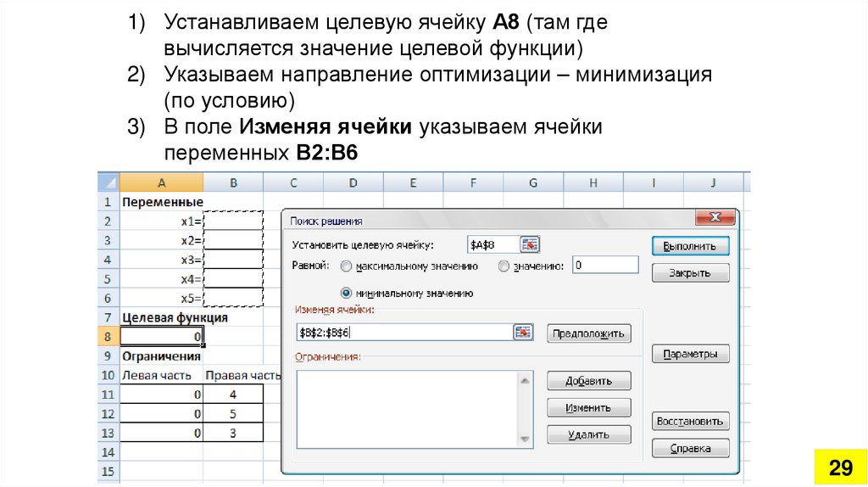This screenshot has height=487, width=868.
Task: Click cell A13 containing 0
Action: [161, 433]
